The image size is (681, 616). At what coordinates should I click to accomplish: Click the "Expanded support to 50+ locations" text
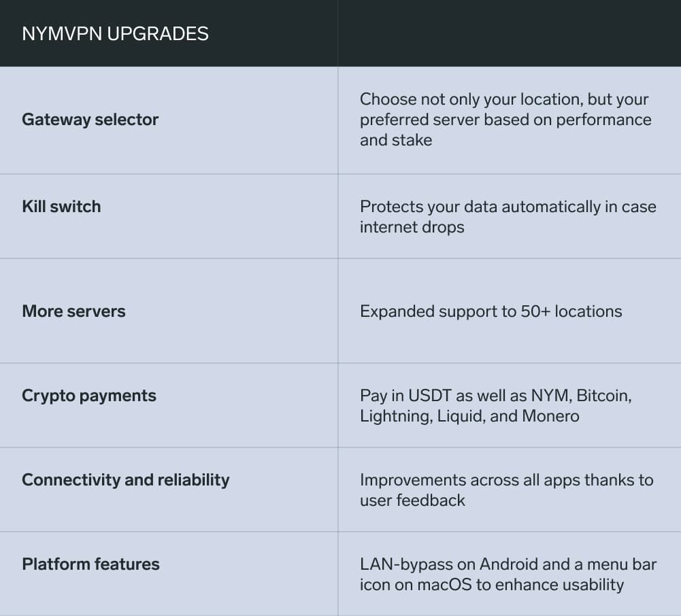point(491,311)
